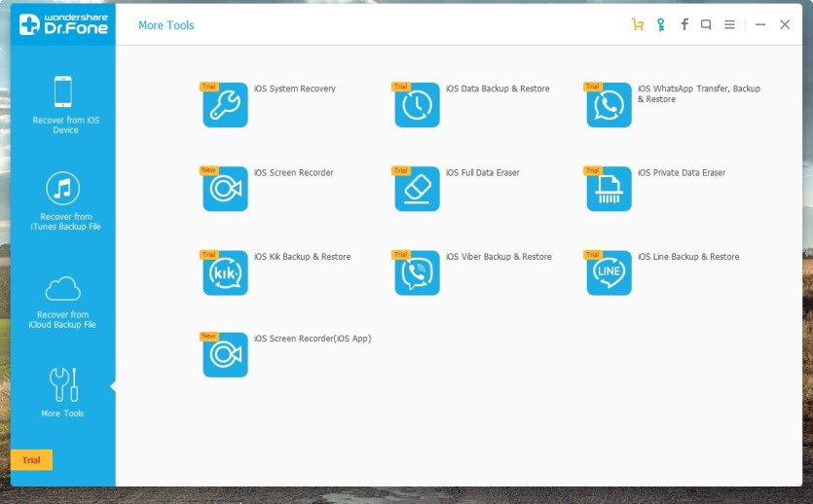This screenshot has height=504, width=813.
Task: Select the More Tools wrench and screwdriver icon
Action: pos(64,385)
